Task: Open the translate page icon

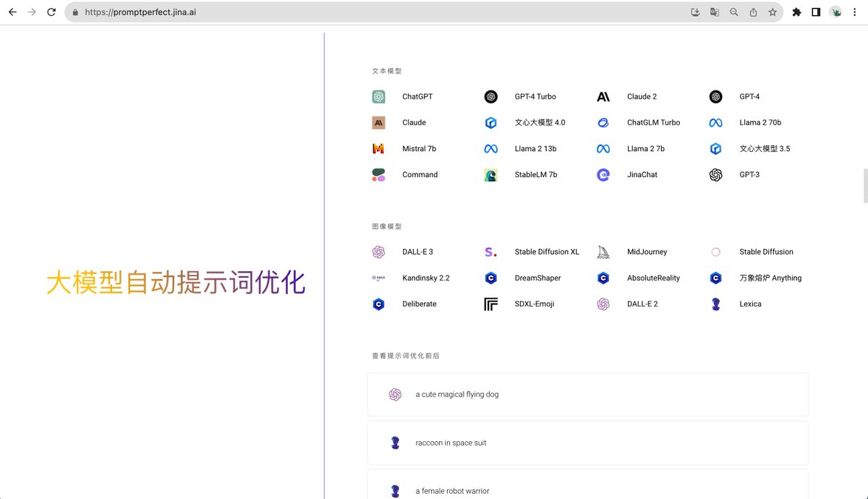Action: (715, 12)
